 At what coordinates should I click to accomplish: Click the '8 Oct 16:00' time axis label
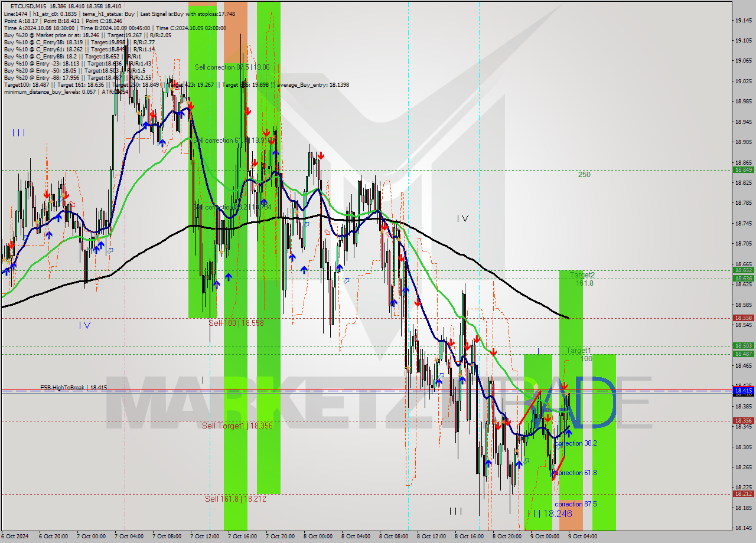coord(469,537)
